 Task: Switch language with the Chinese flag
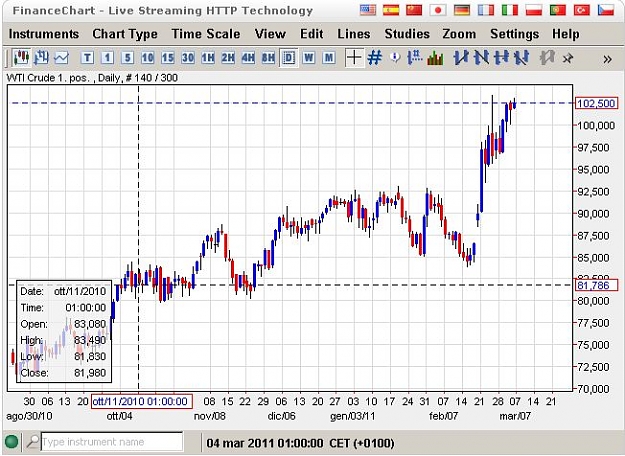[x=414, y=10]
